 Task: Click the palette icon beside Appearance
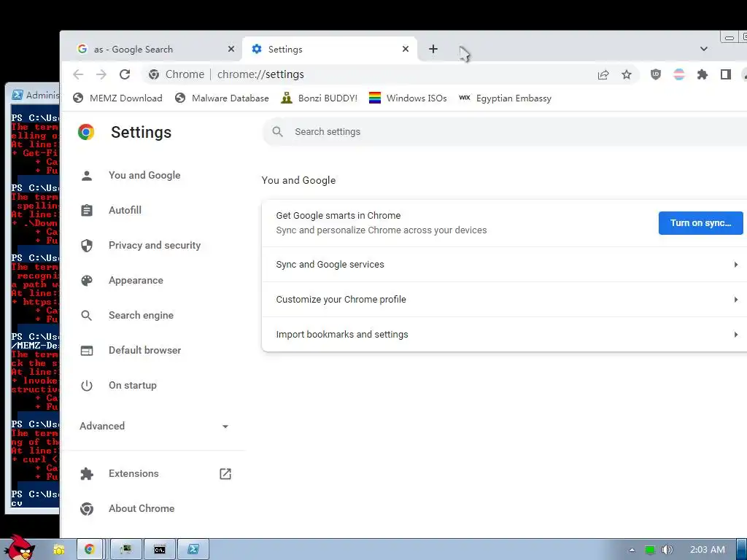click(87, 281)
